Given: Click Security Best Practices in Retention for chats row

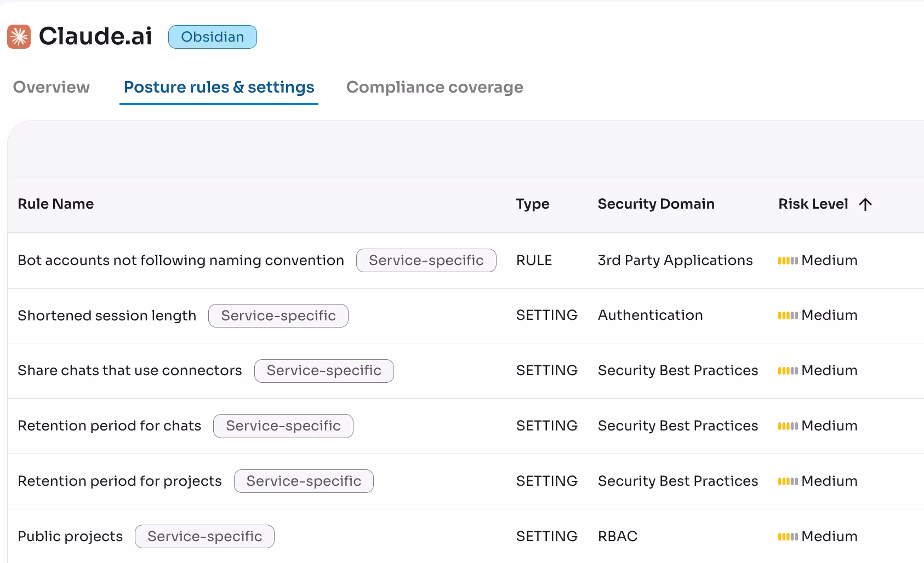Looking at the screenshot, I should click(678, 426).
